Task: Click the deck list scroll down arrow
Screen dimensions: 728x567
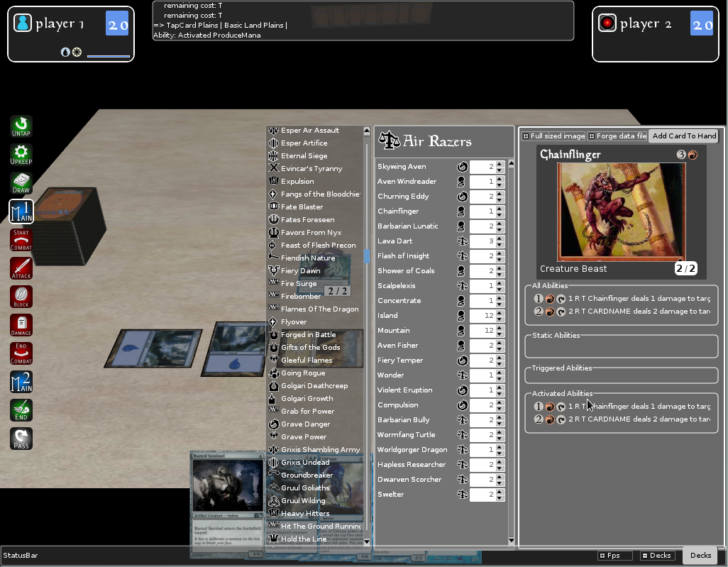Action: pyautogui.click(x=367, y=541)
